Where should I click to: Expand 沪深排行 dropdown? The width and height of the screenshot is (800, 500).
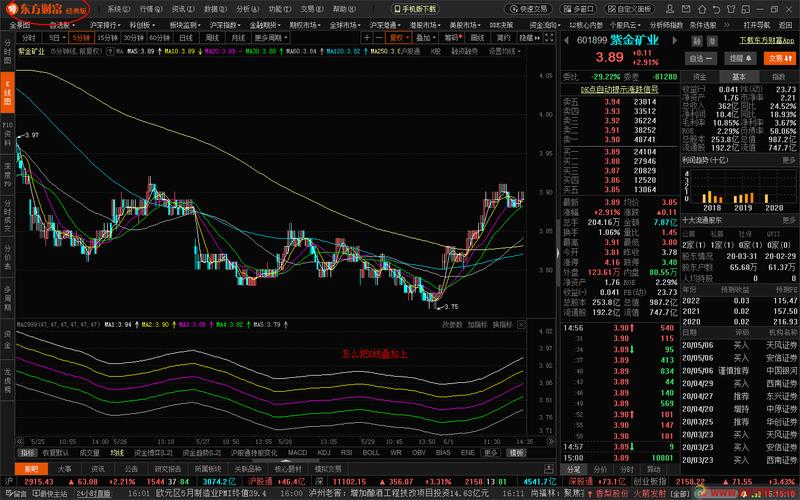click(105, 25)
